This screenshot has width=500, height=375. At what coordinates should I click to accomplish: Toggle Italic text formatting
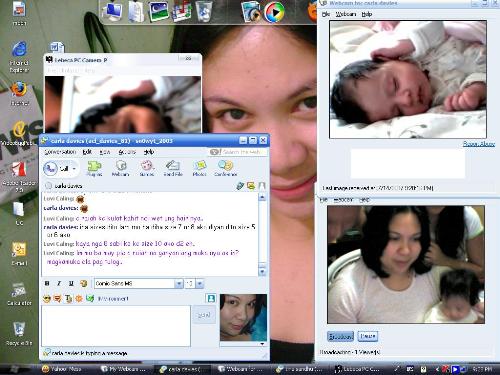(59, 283)
